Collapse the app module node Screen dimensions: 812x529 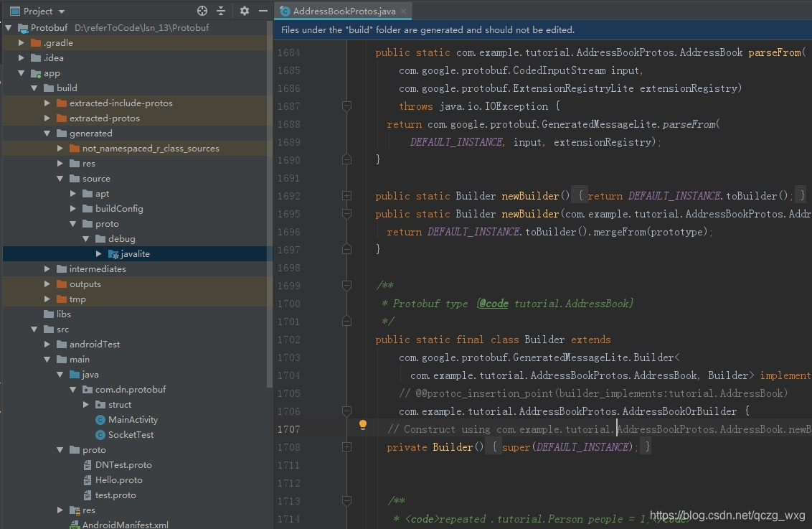tap(22, 73)
